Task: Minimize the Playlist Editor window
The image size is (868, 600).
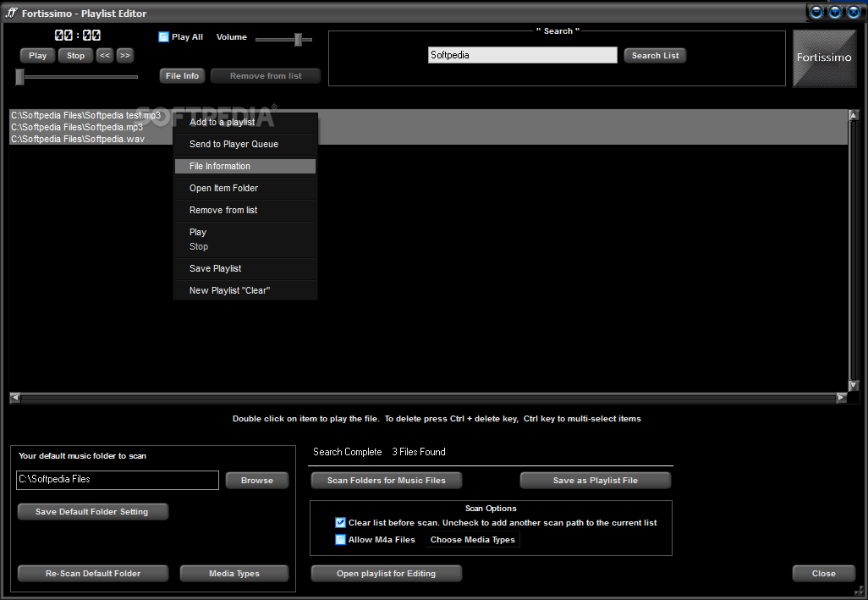Action: point(816,12)
